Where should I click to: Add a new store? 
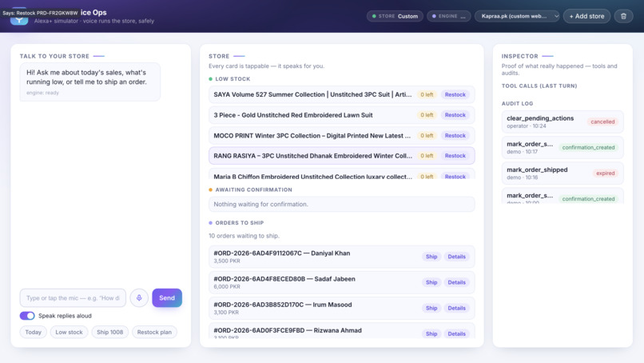click(x=586, y=16)
